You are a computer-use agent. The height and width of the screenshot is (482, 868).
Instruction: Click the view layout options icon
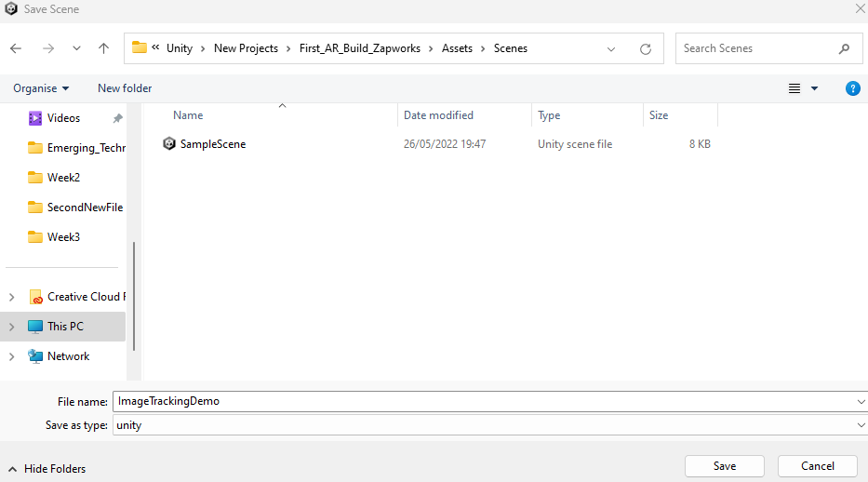coord(795,88)
